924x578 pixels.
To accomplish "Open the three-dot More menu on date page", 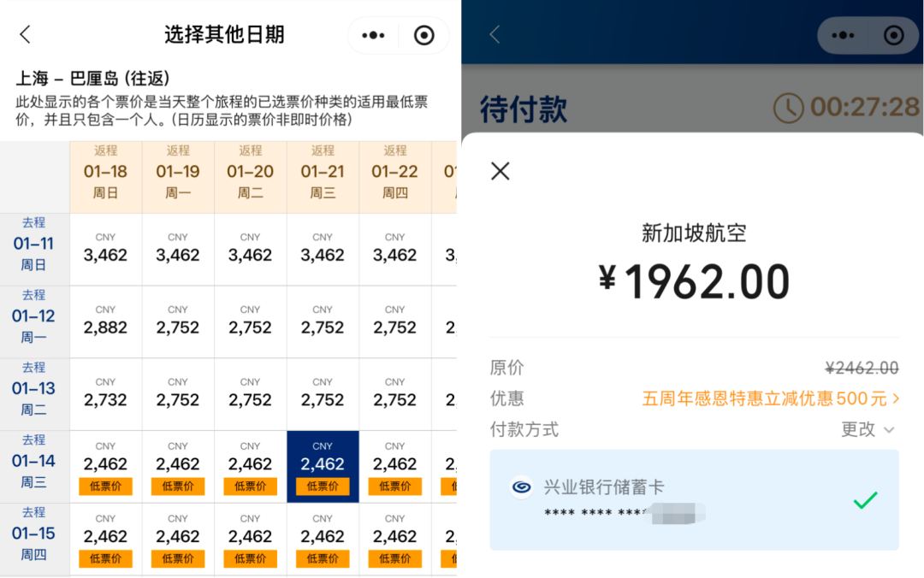I will point(373,35).
